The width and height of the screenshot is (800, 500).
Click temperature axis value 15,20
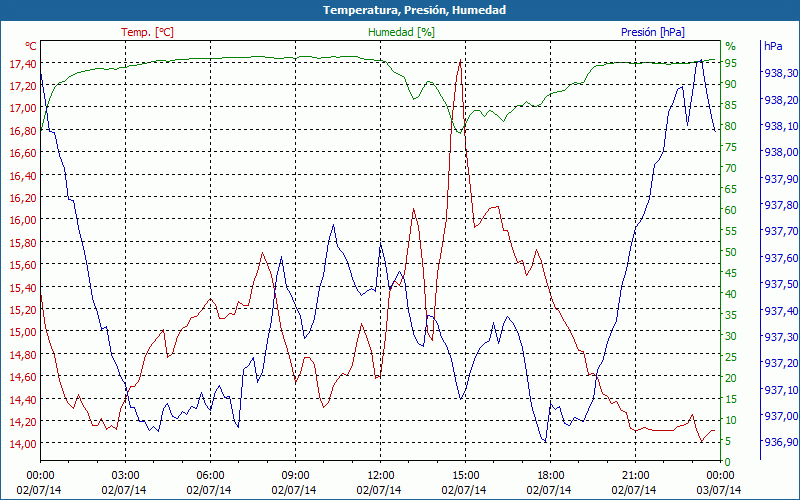[x=23, y=310]
